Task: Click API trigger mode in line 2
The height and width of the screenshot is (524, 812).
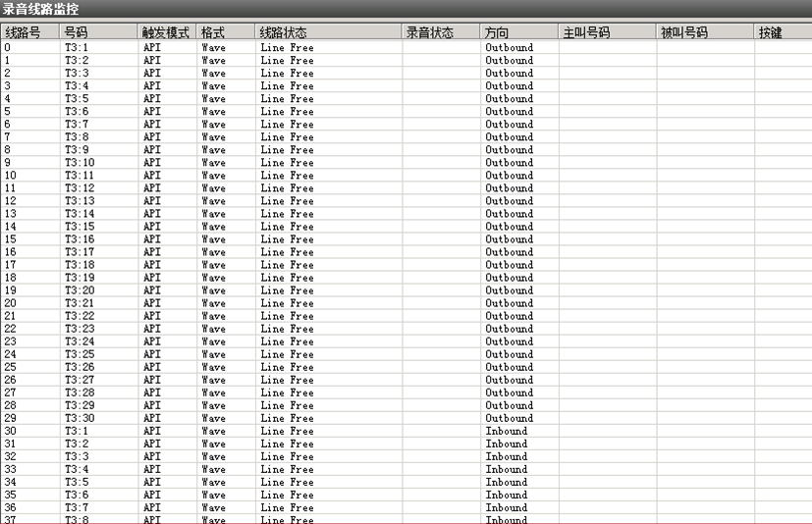Action: point(152,73)
